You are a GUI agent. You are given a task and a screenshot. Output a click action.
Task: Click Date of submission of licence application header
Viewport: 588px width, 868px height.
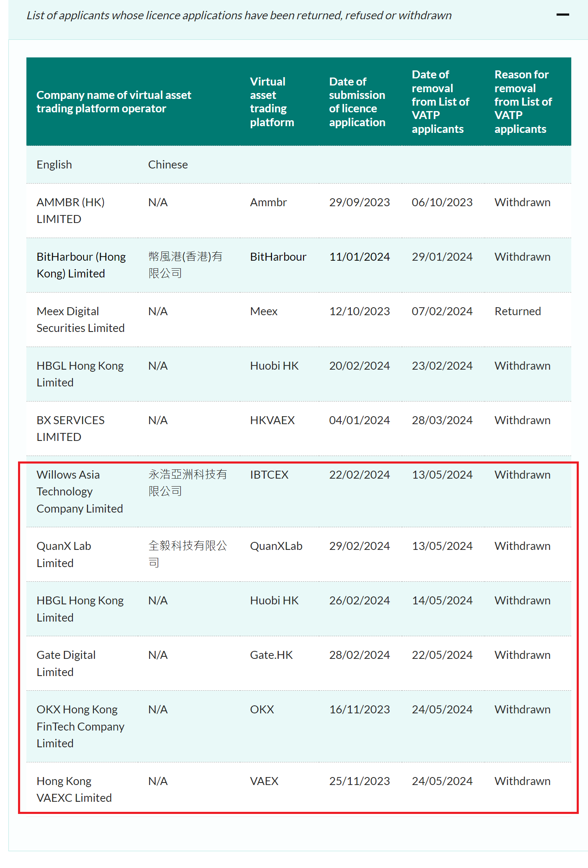click(357, 102)
